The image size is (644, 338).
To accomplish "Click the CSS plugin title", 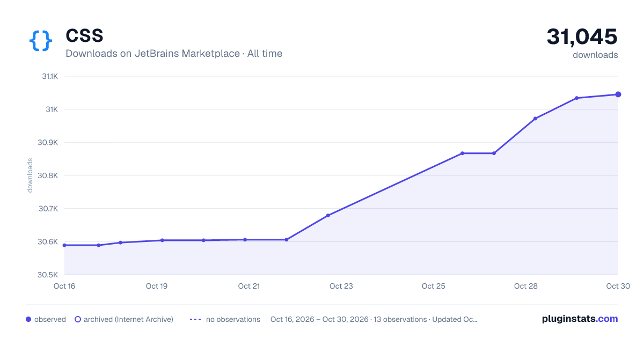I will [84, 36].
